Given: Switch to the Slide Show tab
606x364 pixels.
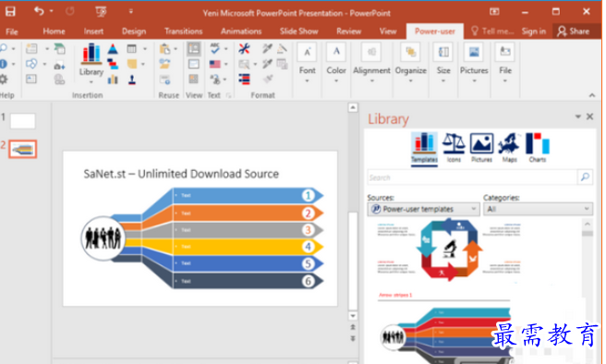Looking at the screenshot, I should coord(298,31).
